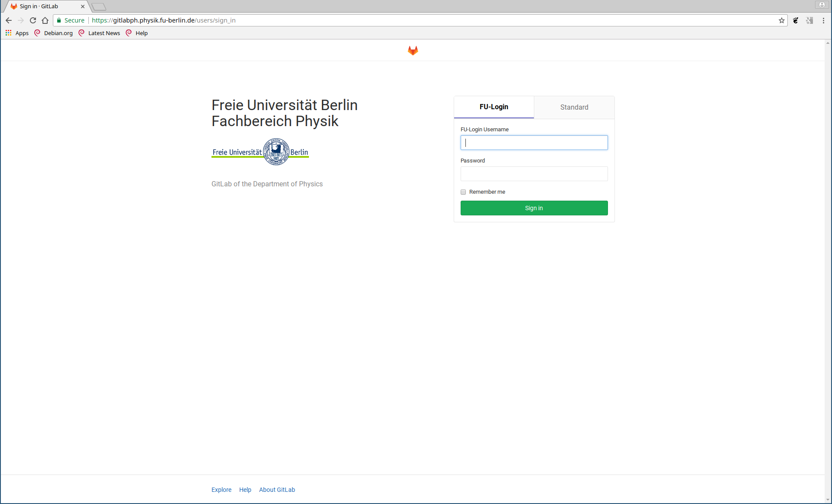Screen dimensions: 832x504
Task: Enable the Remember me checkbox
Action: tap(463, 192)
